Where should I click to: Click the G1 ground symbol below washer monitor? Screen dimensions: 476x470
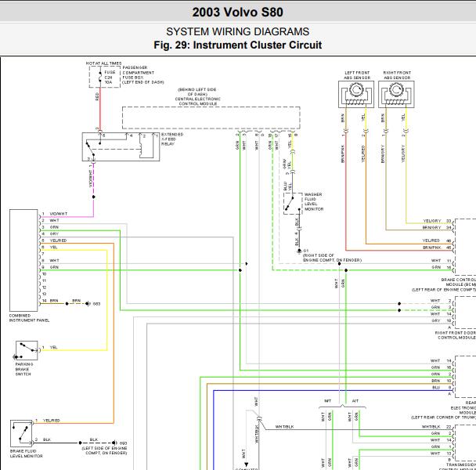point(299,251)
